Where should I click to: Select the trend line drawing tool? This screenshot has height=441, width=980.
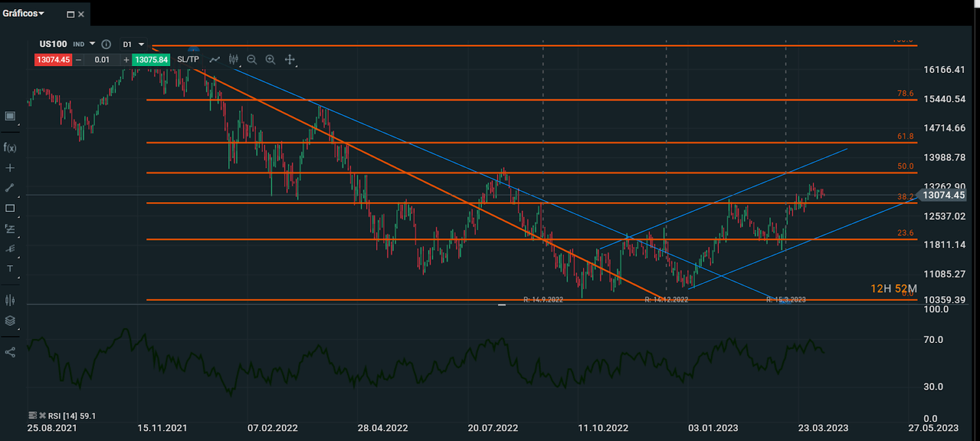point(10,188)
